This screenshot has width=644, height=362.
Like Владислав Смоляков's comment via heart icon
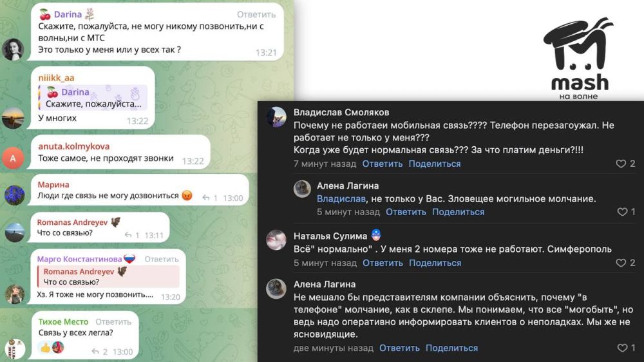click(621, 164)
